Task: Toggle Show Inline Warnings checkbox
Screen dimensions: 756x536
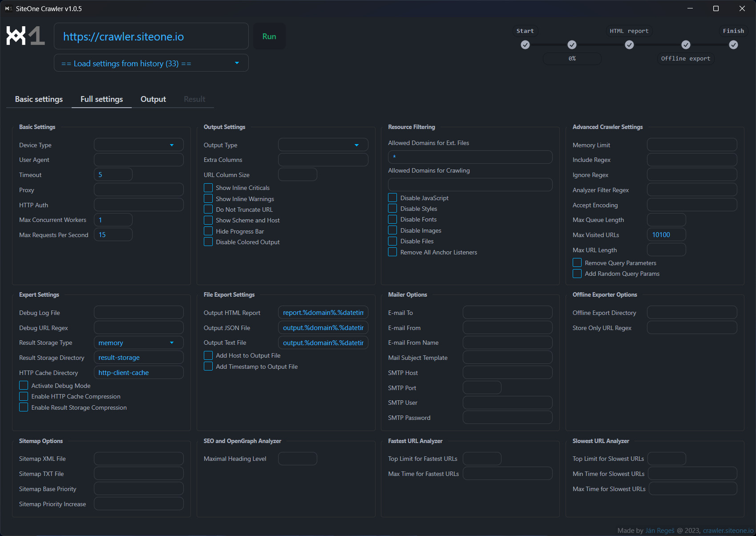Action: click(208, 198)
